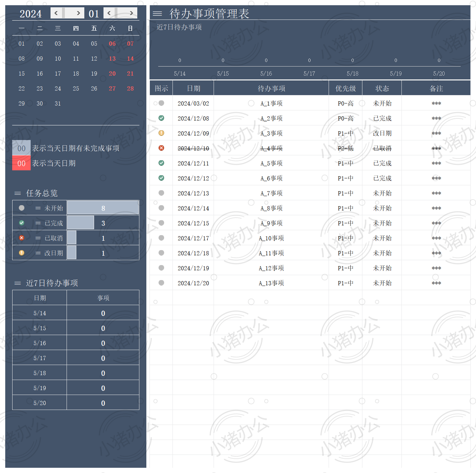This screenshot has width=476, height=473.
Task: Click the red cancelled icon for 2024/12/10 row
Action: (161, 148)
